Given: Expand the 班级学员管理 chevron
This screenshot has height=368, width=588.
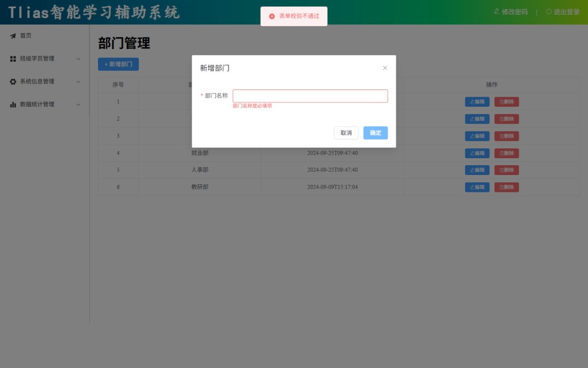Looking at the screenshot, I should pos(78,59).
